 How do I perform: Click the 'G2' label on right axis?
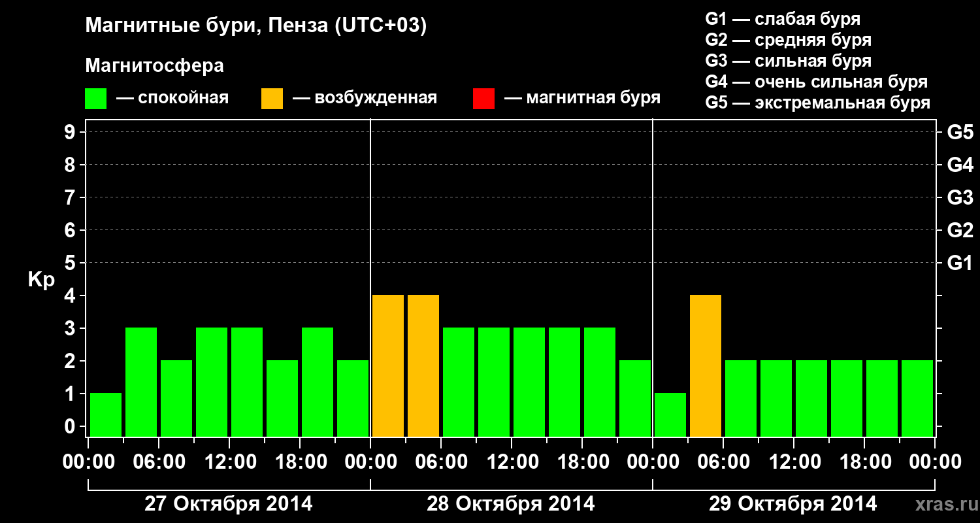960,230
